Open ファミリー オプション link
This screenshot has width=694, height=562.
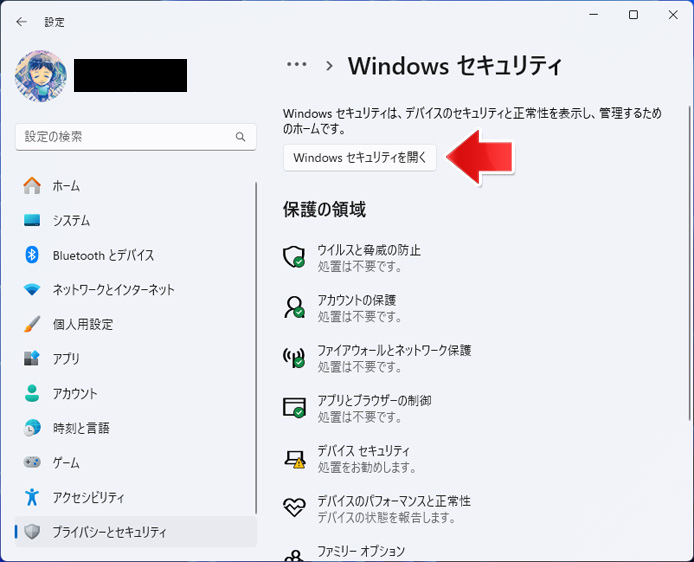(x=361, y=551)
